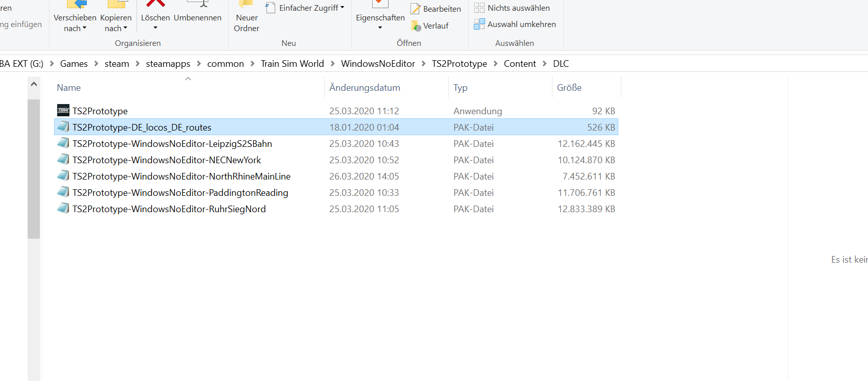Expand the chevron after Content in path
This screenshot has height=381, width=868.
coord(544,64)
